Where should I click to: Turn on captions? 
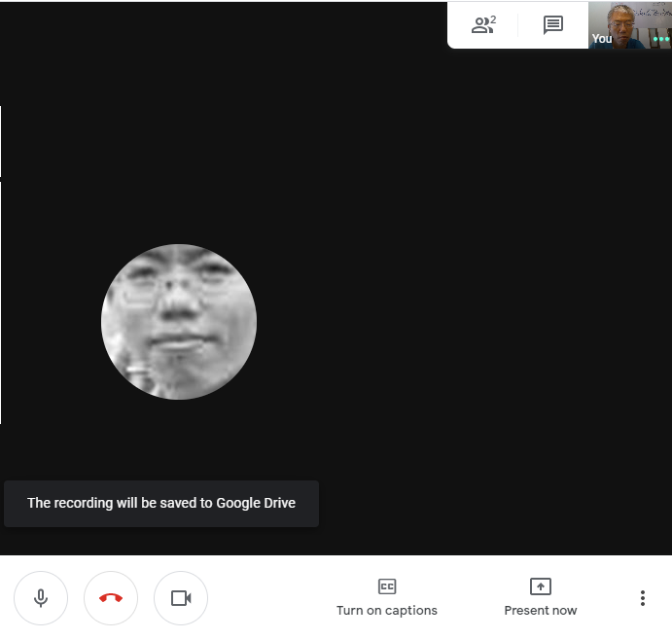(387, 598)
